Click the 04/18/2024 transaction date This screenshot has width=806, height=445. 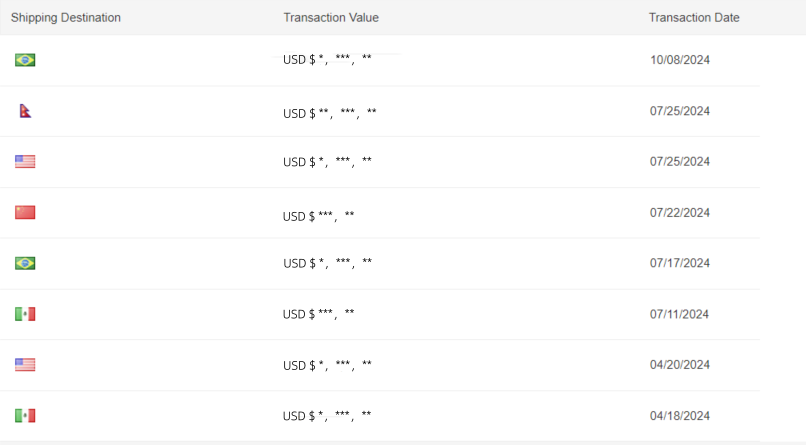point(680,416)
